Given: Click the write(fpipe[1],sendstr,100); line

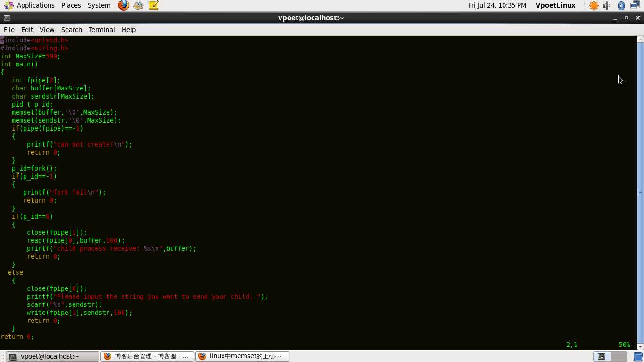Looking at the screenshot, I should 80,313.
